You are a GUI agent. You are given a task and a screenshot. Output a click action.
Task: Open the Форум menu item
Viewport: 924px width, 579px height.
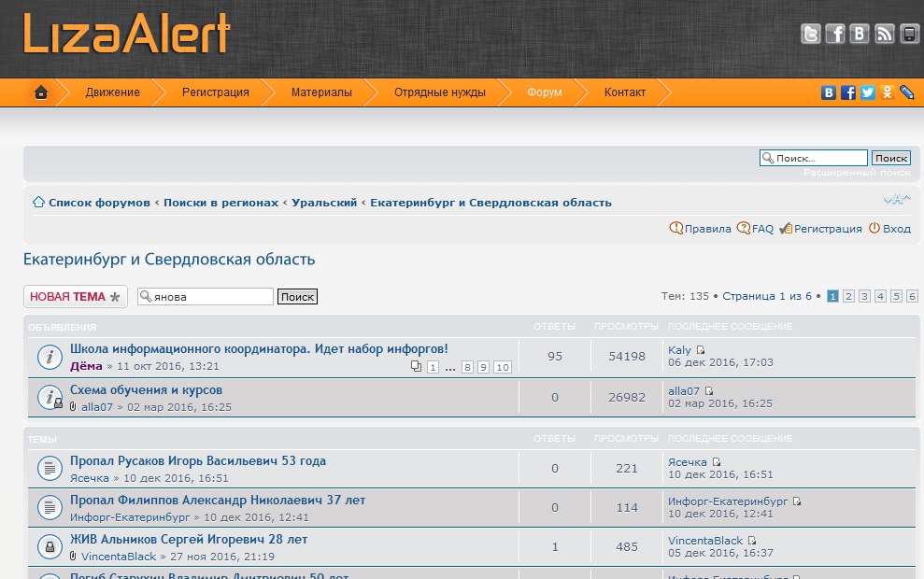[x=545, y=92]
